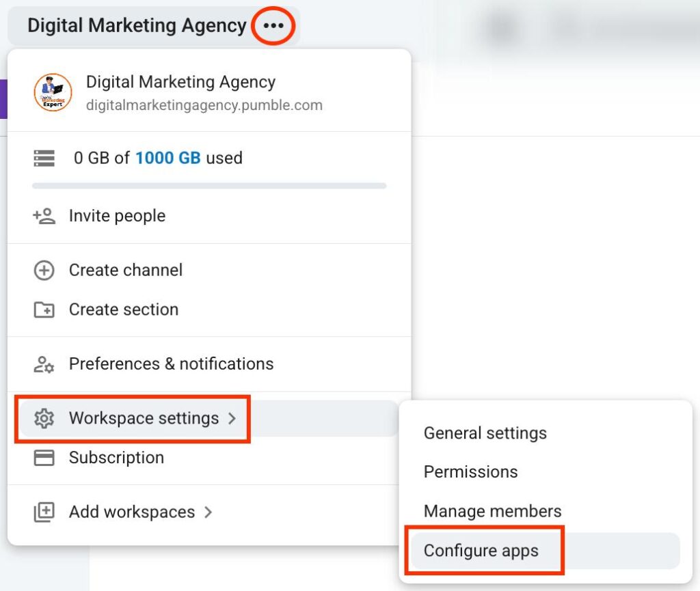Click the Digital Marketing Agency workspace logo

pyautogui.click(x=53, y=92)
